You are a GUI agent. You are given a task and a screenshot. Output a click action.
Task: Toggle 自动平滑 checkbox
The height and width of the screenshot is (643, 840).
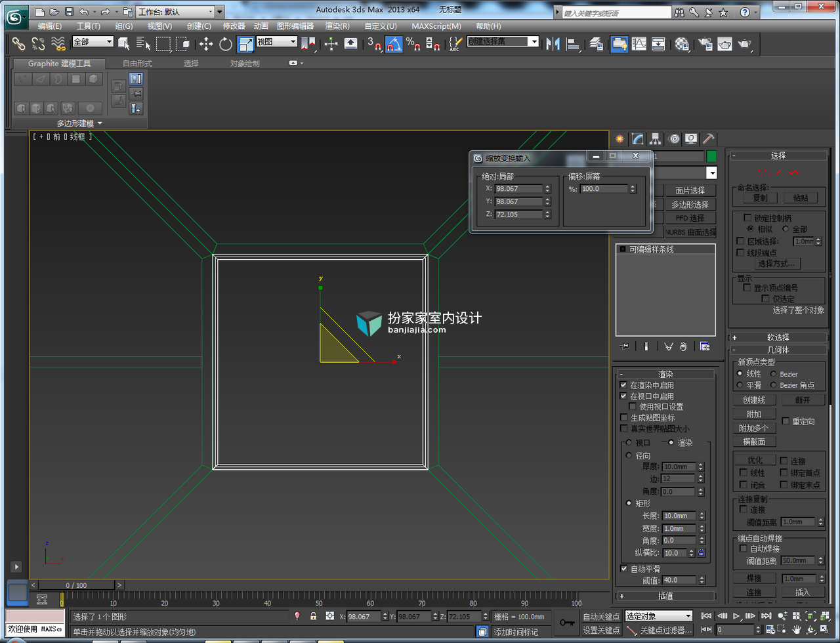coord(623,568)
